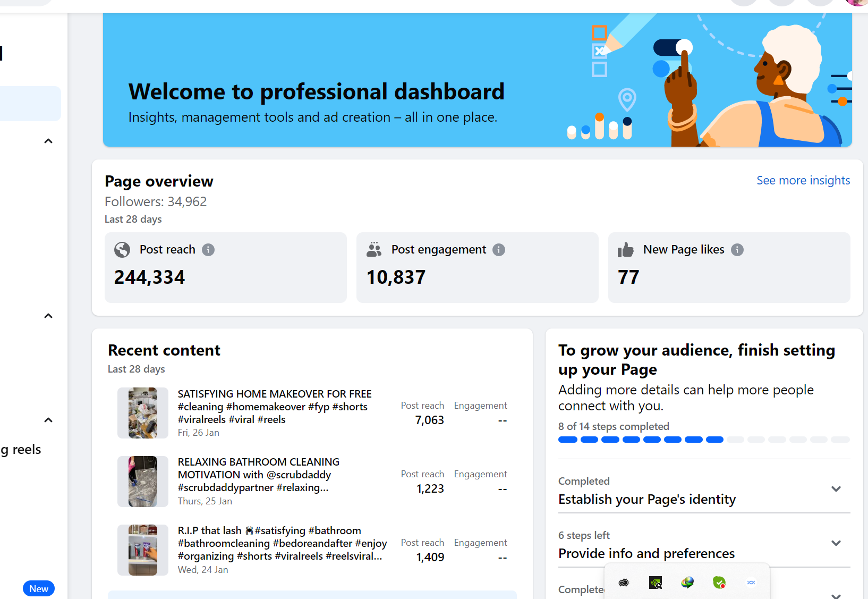The image size is (868, 599).
Task: Click the 1,223 post reach value
Action: 430,489
